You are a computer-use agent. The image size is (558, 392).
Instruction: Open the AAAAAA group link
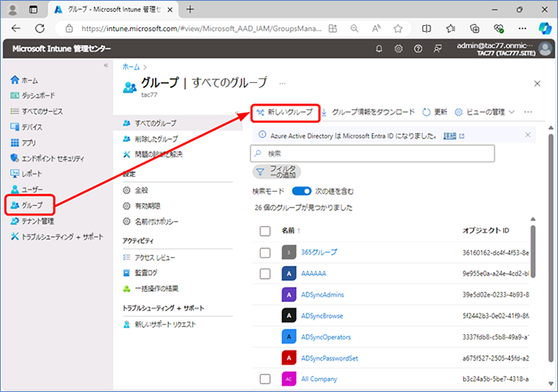(x=314, y=274)
